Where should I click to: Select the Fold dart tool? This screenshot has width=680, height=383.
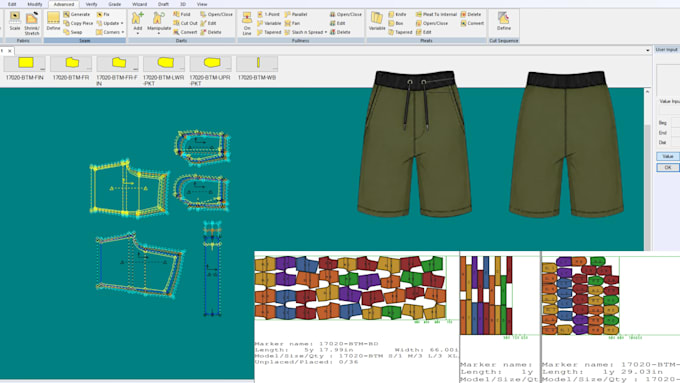point(182,14)
